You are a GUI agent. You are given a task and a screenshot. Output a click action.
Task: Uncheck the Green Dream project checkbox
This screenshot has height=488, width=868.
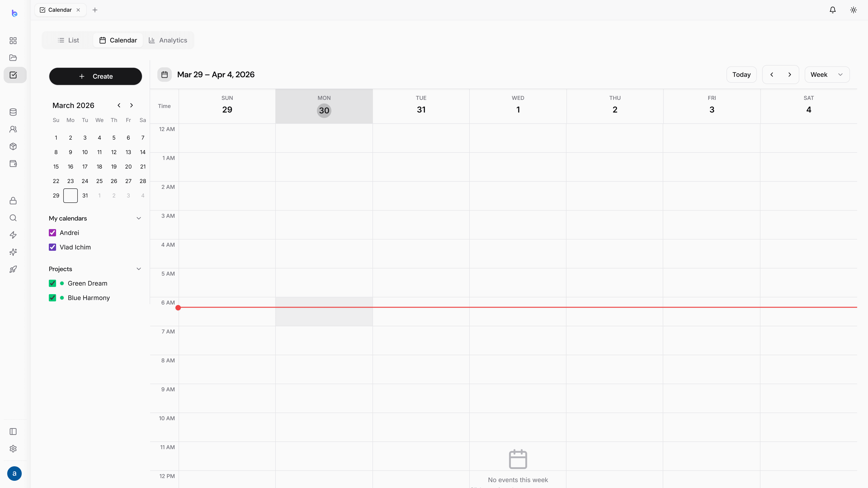point(53,283)
